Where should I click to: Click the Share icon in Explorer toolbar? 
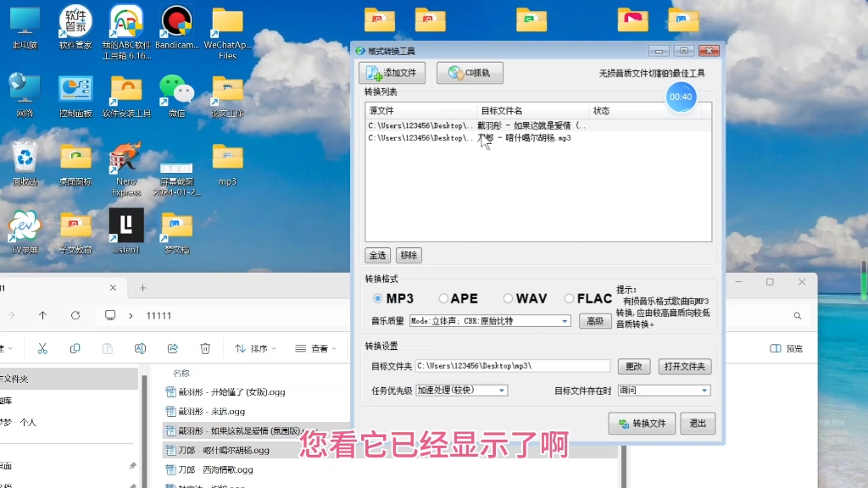pyautogui.click(x=173, y=348)
